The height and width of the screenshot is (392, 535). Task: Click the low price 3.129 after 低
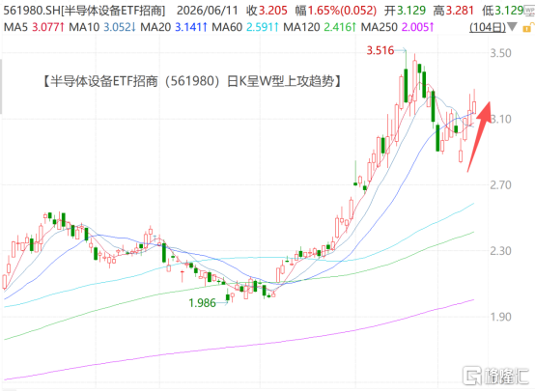[509, 11]
